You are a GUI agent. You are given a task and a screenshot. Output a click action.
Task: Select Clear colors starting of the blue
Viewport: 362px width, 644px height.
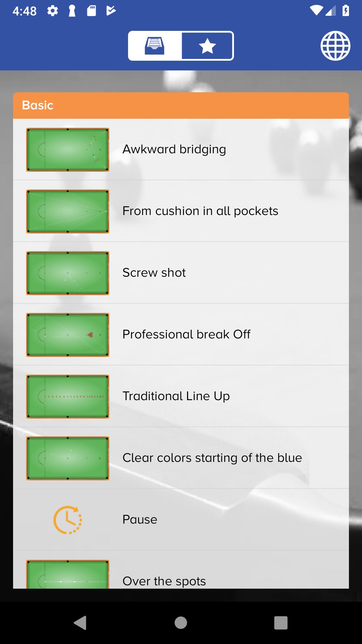[x=212, y=458]
